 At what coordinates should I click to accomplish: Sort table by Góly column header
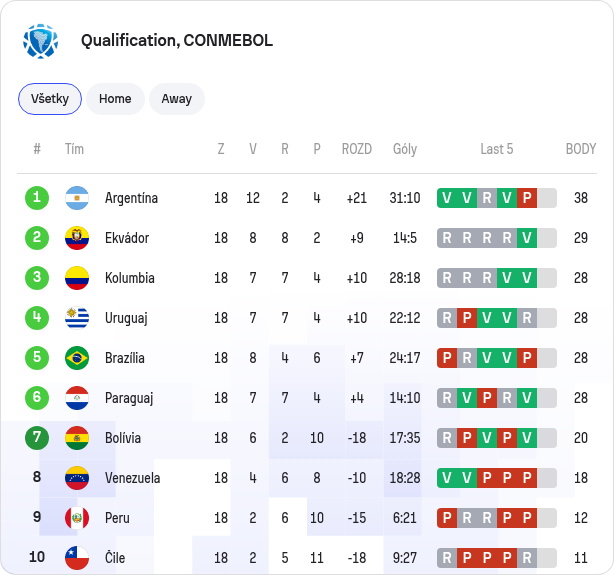(405, 149)
